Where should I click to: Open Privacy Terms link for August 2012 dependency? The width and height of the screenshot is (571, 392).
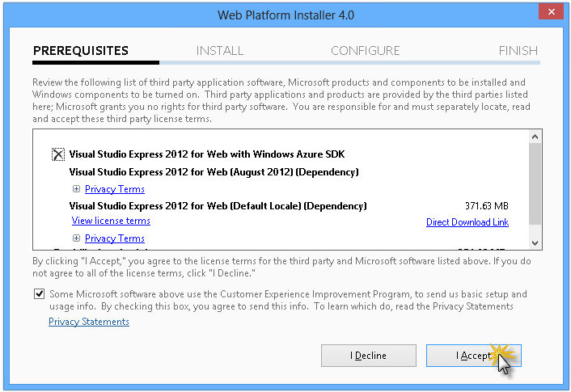point(114,189)
